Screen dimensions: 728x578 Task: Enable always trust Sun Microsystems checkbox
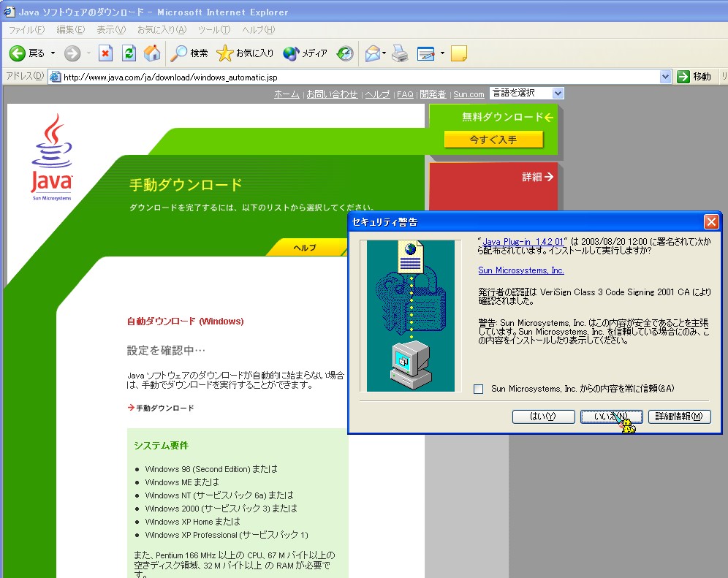coord(479,389)
